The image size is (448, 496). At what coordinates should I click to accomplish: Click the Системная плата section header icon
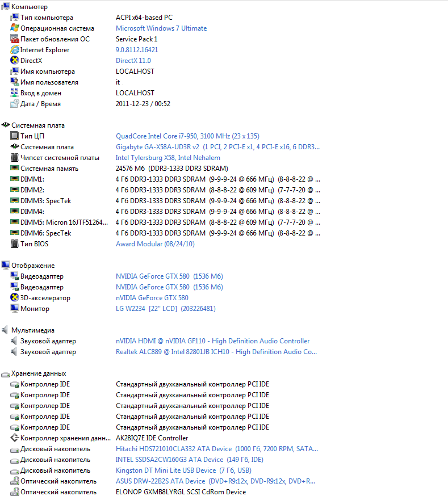(x=5, y=125)
